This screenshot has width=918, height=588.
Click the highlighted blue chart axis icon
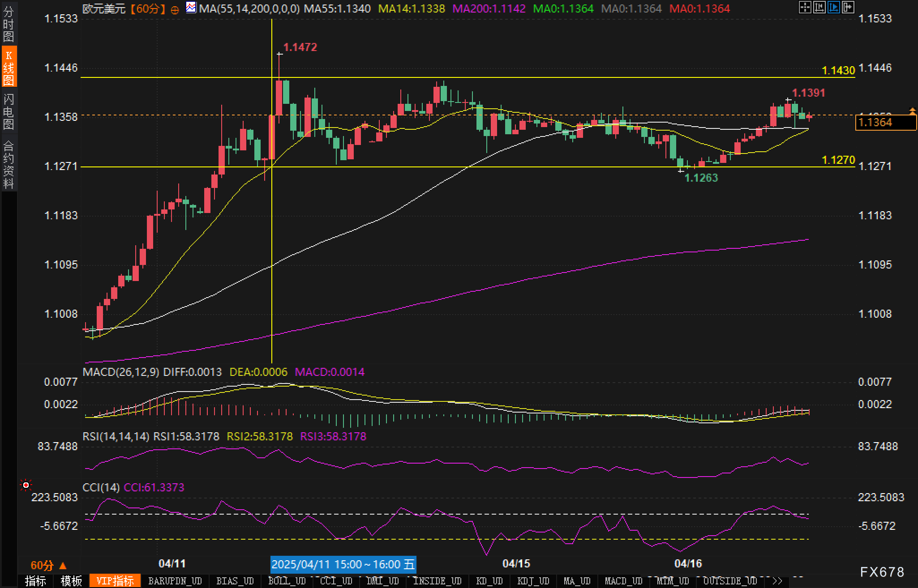click(x=833, y=7)
